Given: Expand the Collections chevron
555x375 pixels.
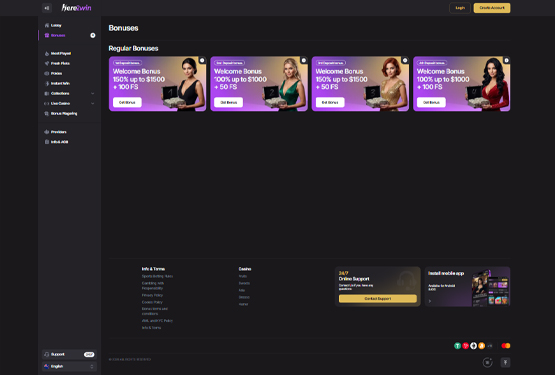Looking at the screenshot, I should [x=93, y=93].
